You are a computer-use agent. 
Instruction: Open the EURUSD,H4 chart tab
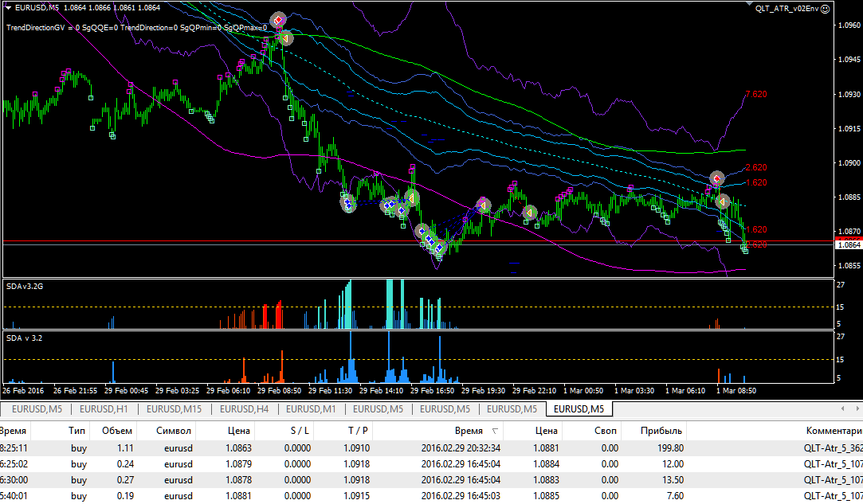coord(245,408)
